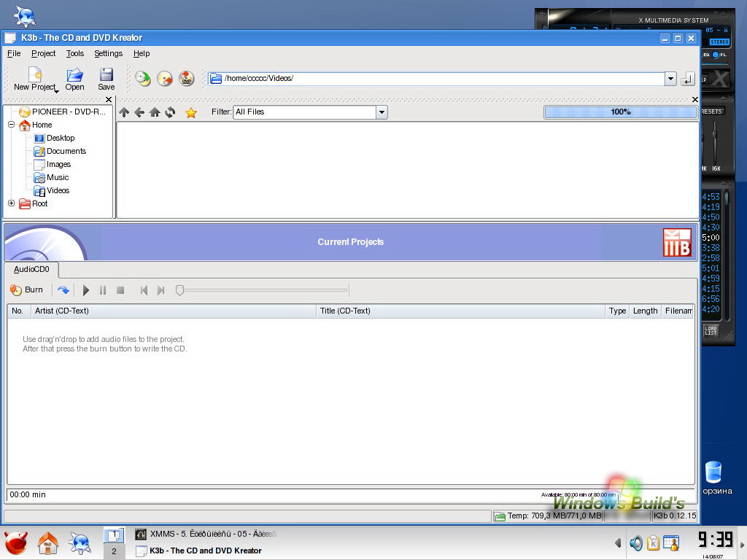747x560 pixels.
Task: Click the erase CD-RW disc icon
Action: point(164,78)
